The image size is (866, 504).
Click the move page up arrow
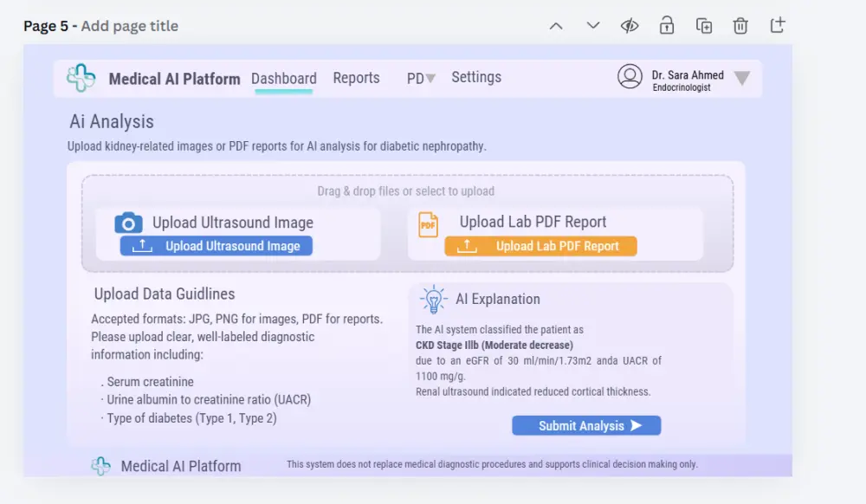556,26
